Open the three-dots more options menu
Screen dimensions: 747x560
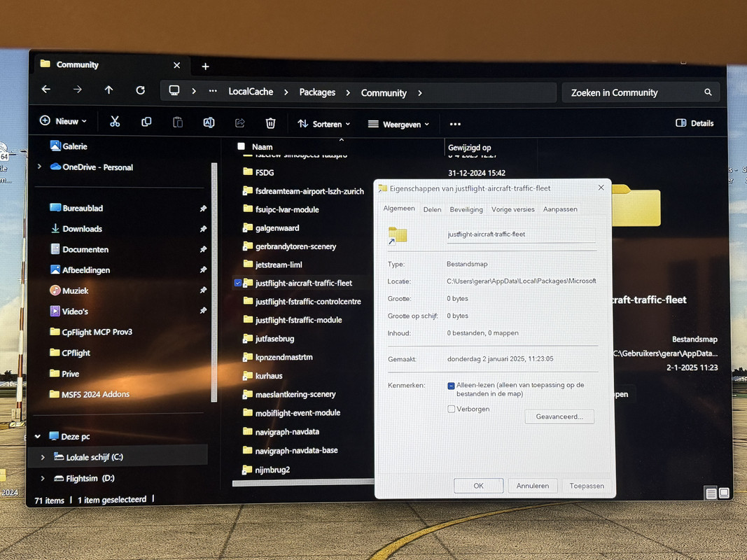455,125
